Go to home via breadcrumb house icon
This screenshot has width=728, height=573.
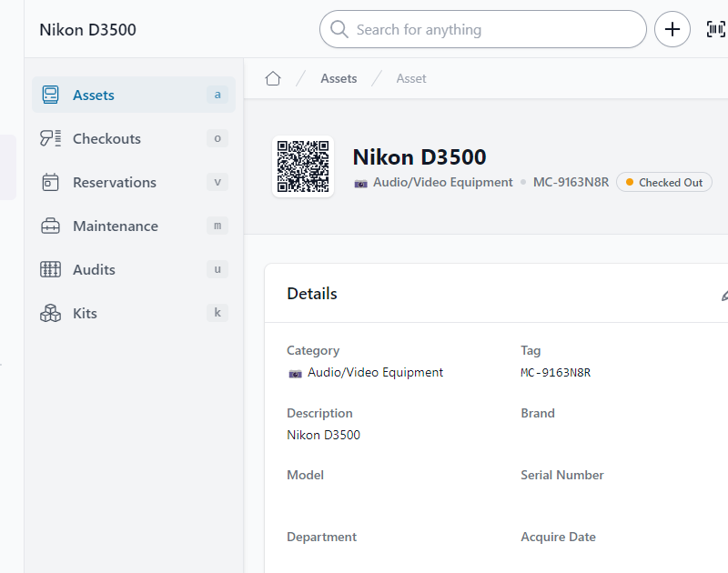[x=273, y=78]
